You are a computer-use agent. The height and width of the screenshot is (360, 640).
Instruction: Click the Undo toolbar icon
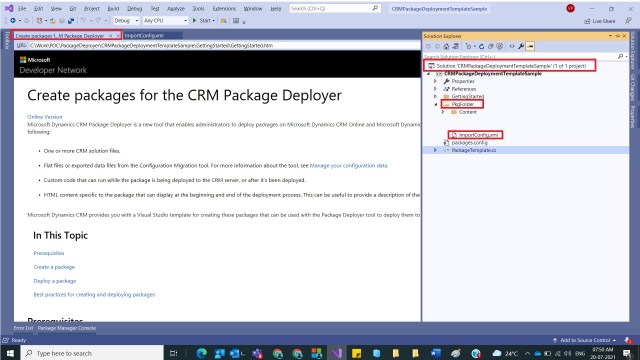click(83, 20)
